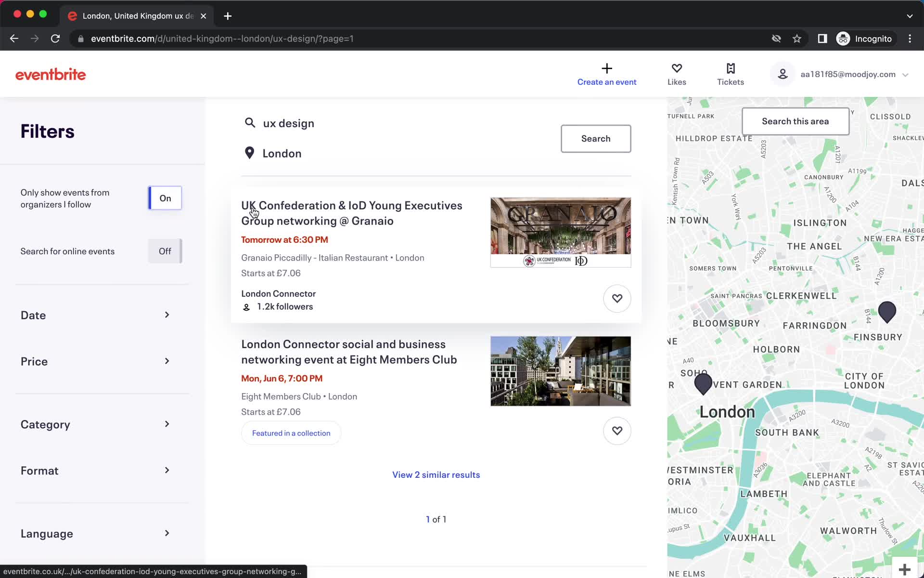The image size is (924, 578).
Task: Open the Tickets icon in header
Action: point(731,68)
